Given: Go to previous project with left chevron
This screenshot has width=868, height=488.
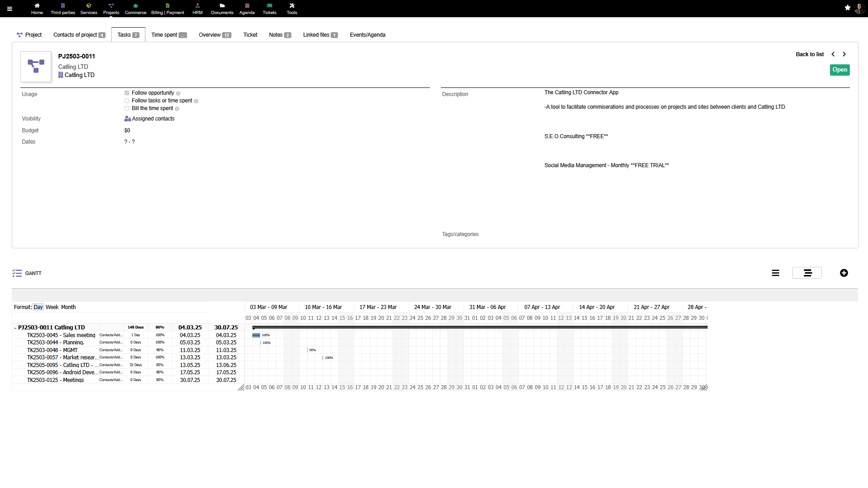Looking at the screenshot, I should click(833, 54).
